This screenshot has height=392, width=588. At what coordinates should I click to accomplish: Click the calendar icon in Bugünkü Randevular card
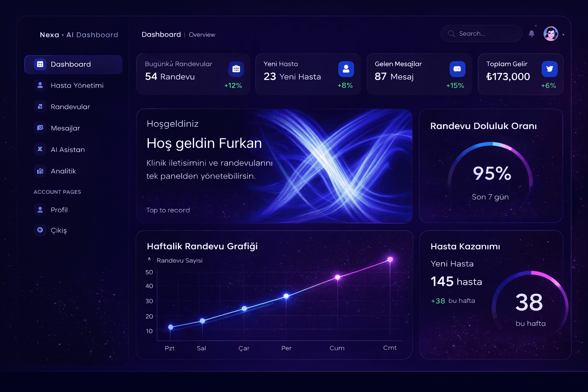(236, 69)
